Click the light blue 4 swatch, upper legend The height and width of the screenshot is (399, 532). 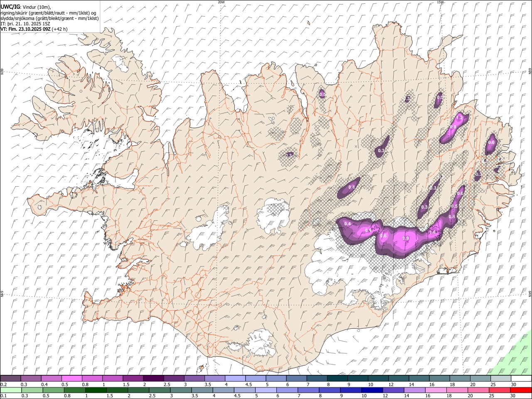click(235, 379)
